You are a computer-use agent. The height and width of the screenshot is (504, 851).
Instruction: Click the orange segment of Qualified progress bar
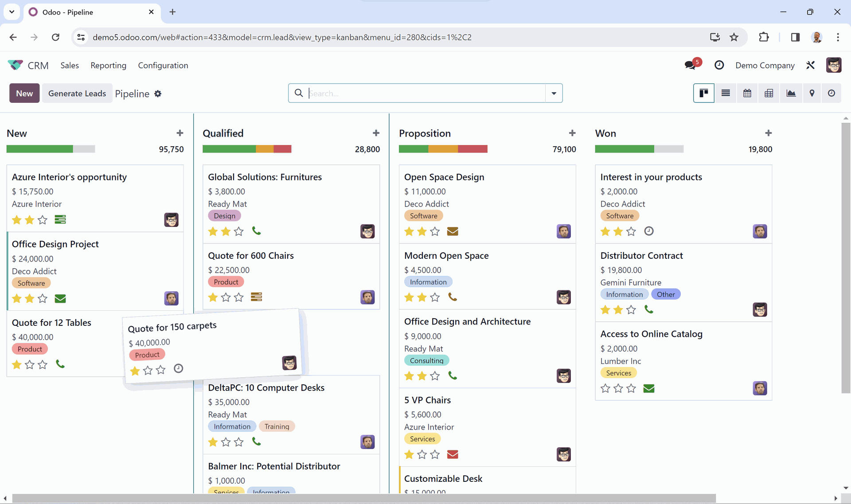pyautogui.click(x=265, y=149)
